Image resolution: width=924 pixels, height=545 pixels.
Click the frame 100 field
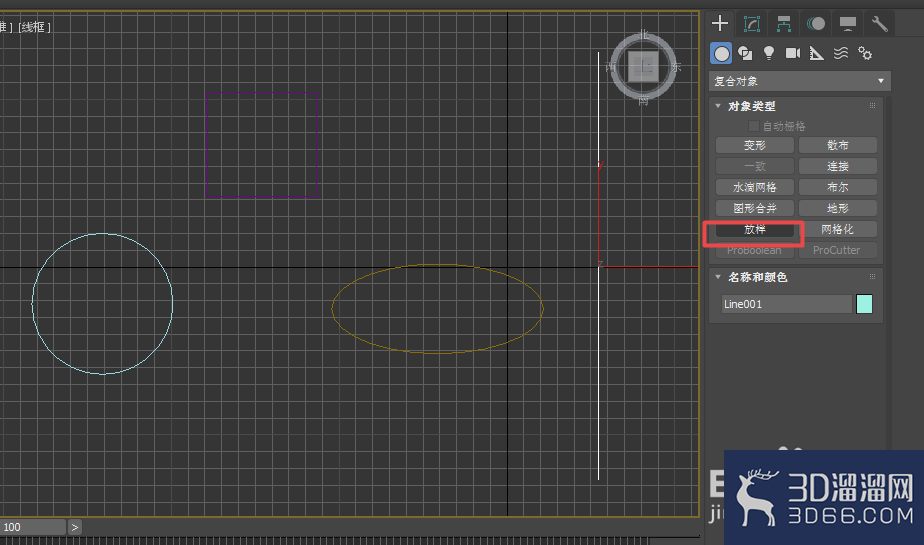(x=32, y=527)
